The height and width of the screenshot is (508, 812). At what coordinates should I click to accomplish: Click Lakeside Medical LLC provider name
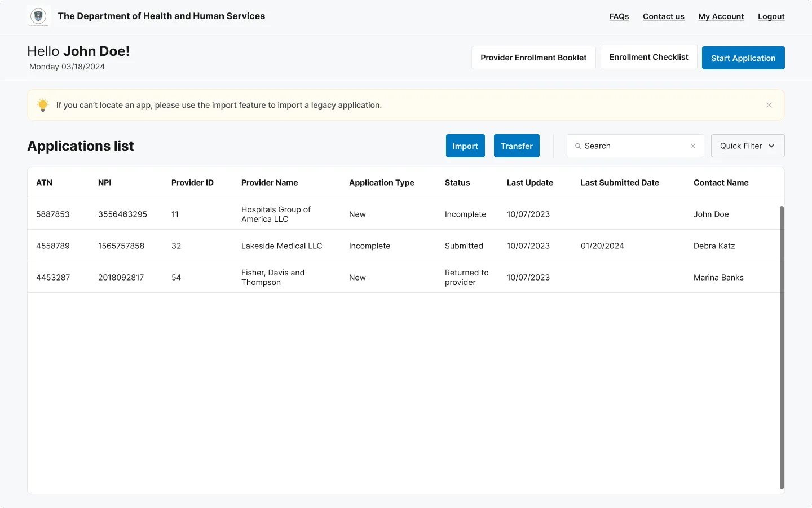pyautogui.click(x=282, y=246)
